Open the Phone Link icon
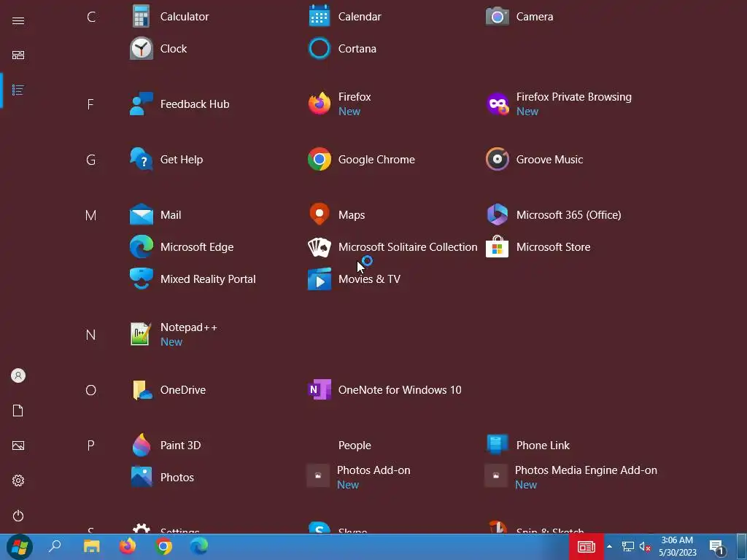The width and height of the screenshot is (747, 560). [x=498, y=446]
